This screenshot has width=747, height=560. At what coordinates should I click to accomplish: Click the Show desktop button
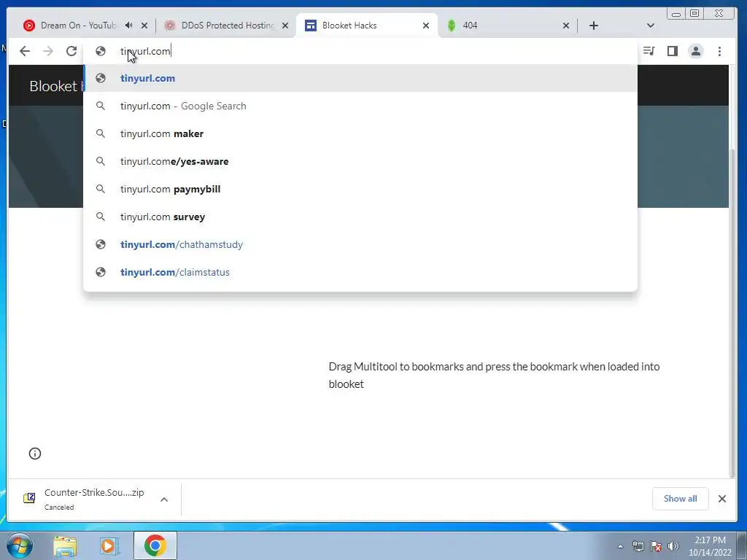click(x=742, y=545)
